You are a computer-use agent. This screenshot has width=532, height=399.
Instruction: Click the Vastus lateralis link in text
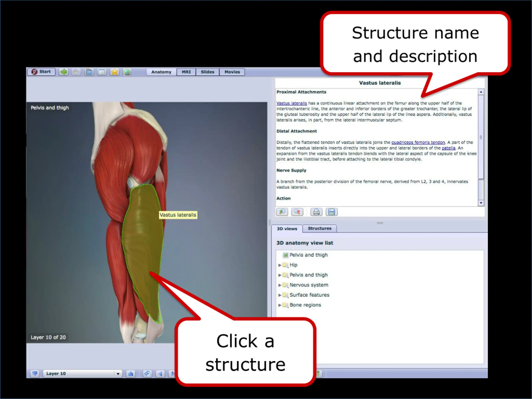click(292, 103)
